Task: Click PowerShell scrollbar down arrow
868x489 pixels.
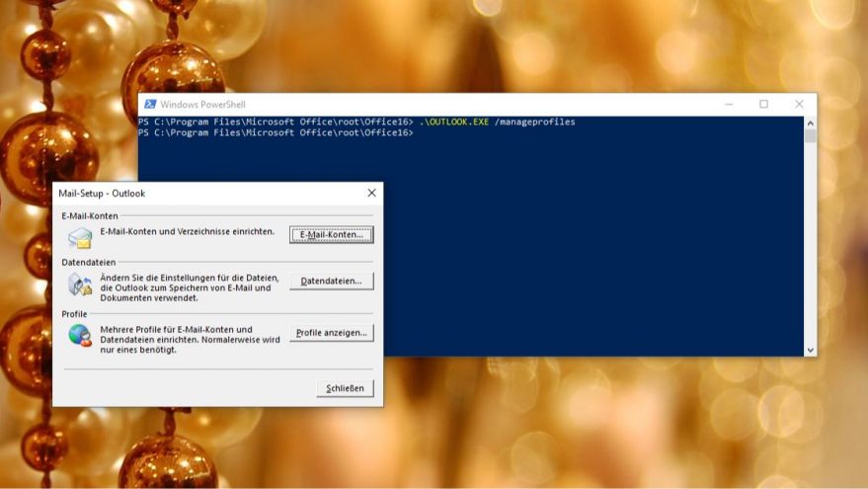Action: [x=811, y=350]
